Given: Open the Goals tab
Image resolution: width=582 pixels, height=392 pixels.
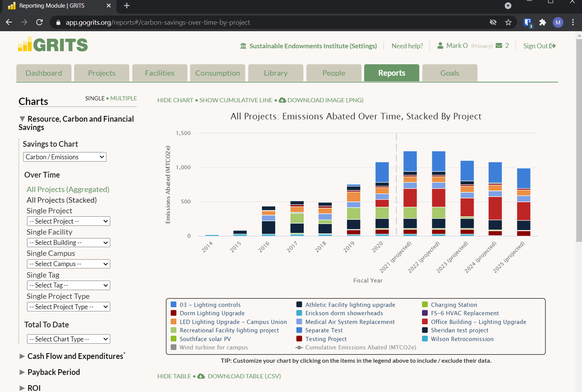Looking at the screenshot, I should [449, 73].
